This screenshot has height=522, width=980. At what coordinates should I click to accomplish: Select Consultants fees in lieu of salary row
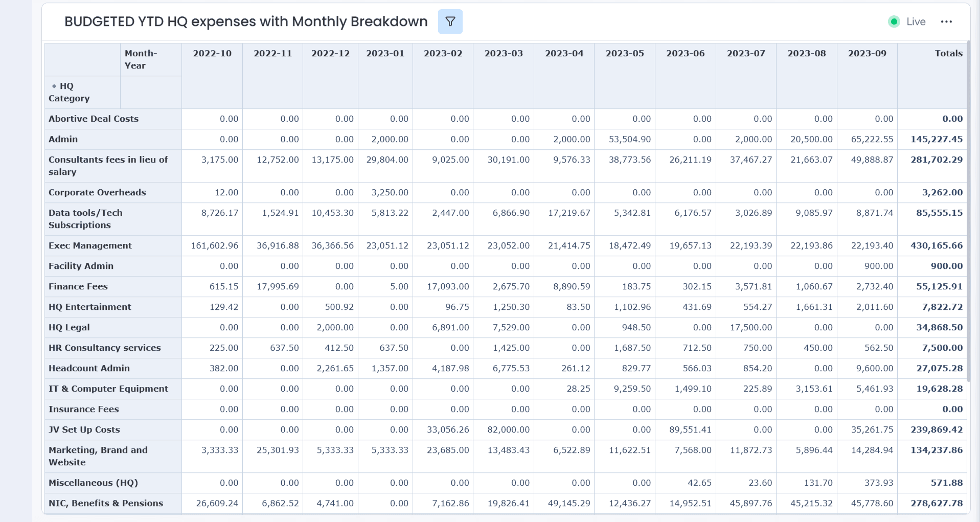tap(113, 166)
